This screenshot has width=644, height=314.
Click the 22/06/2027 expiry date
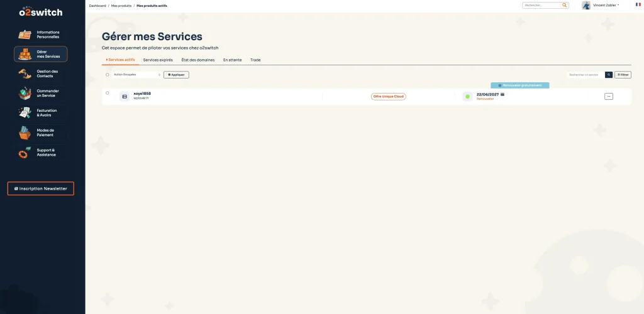coord(487,94)
